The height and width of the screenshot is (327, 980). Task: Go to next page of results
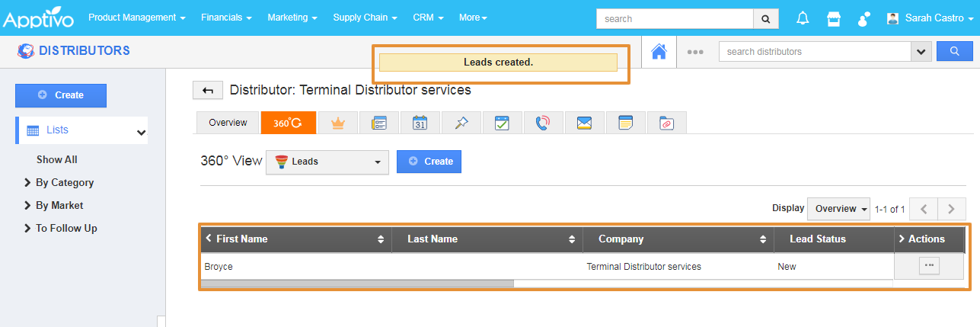coord(952,209)
